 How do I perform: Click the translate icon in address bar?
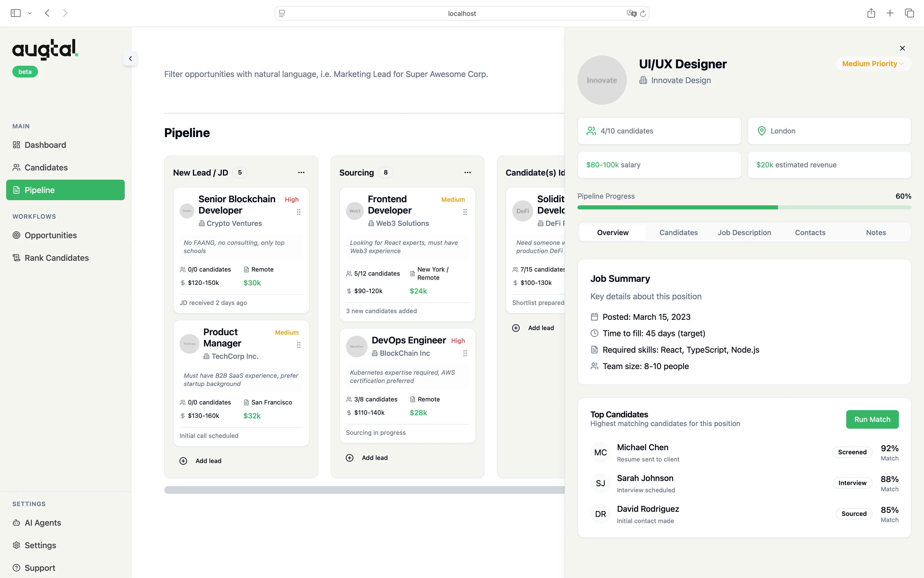[x=632, y=13]
